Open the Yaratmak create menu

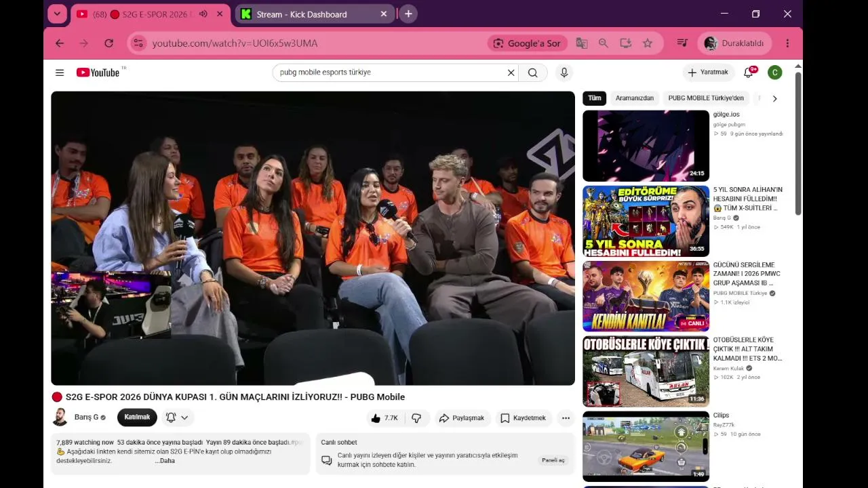708,73
